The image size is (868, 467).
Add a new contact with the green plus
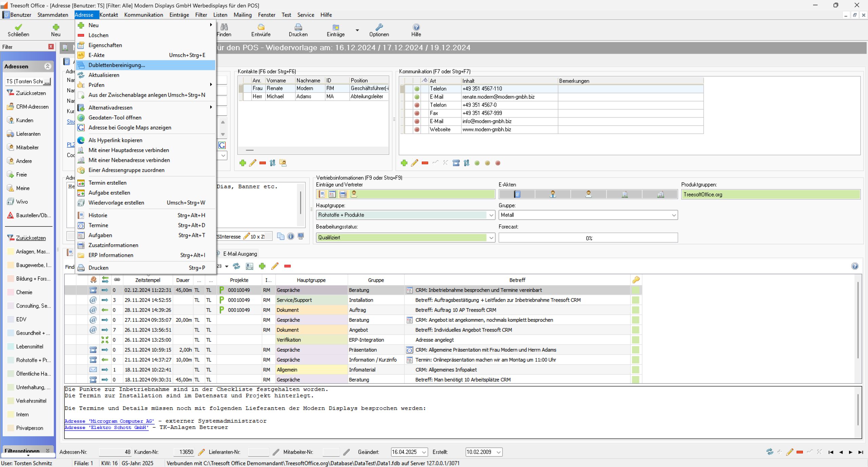coord(242,163)
